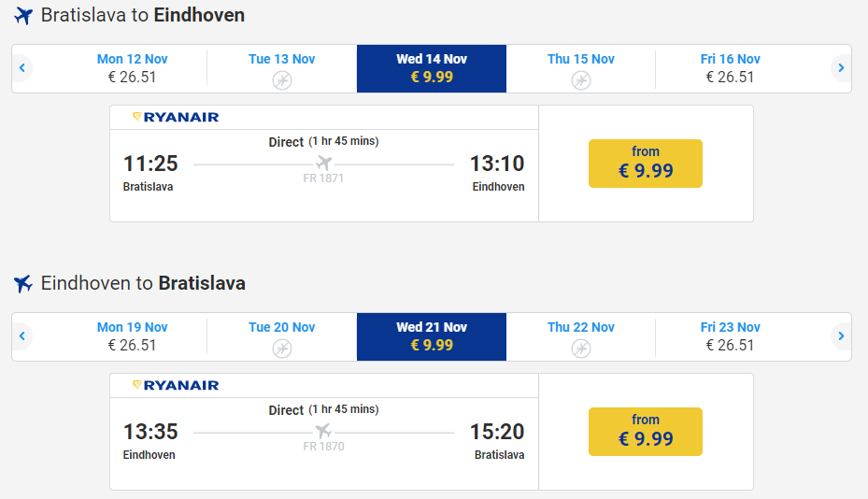Click the no-flight icon under Tue 13 Nov
868x499 pixels.
coord(282,80)
